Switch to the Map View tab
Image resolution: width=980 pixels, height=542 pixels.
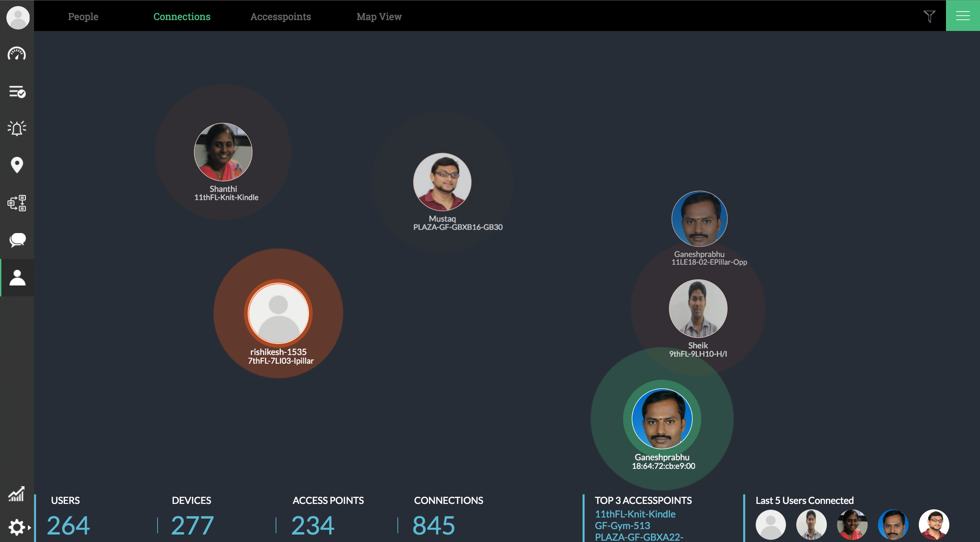coord(379,16)
